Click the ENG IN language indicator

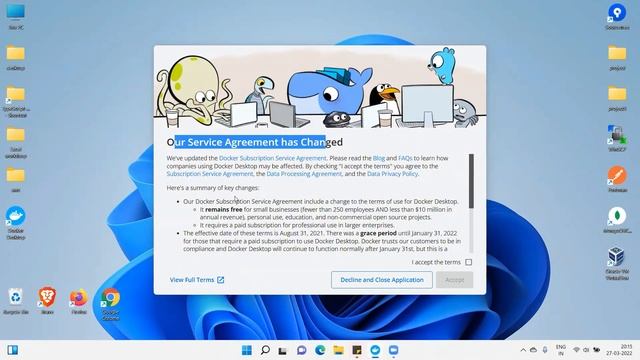[561, 350]
